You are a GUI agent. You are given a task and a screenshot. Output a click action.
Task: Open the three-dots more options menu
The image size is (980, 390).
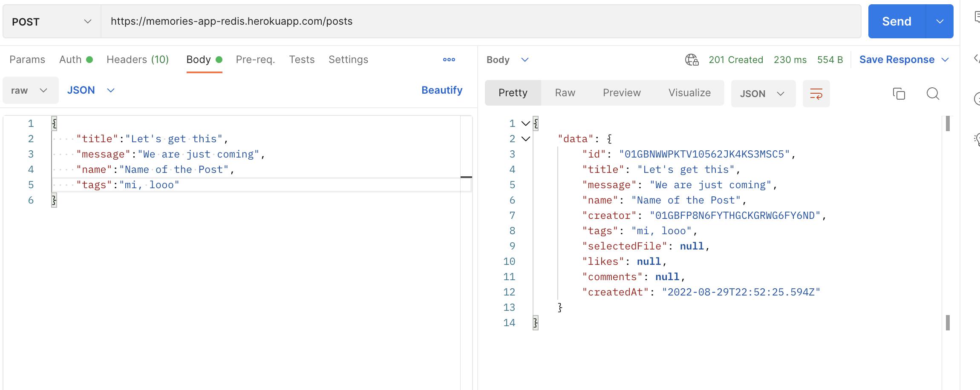(449, 60)
